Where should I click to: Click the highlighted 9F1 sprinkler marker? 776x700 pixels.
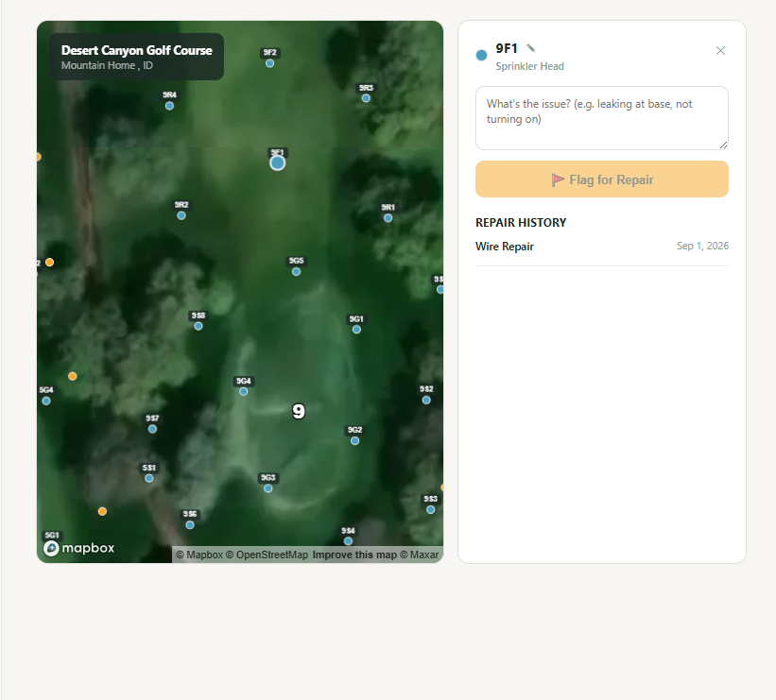click(278, 163)
